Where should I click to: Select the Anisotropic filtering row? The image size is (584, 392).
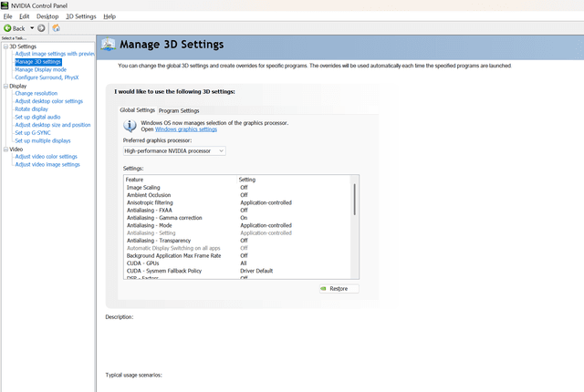click(238, 202)
